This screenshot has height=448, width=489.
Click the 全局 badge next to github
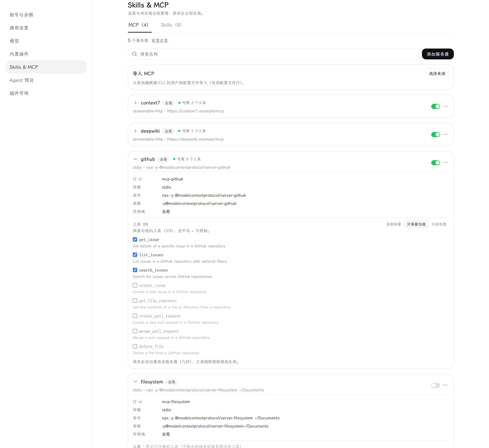tap(163, 159)
